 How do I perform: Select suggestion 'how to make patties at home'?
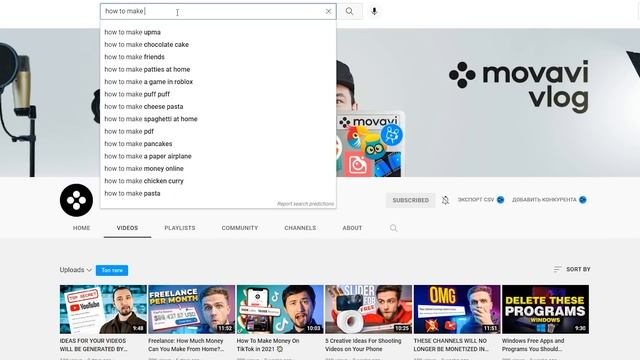[218, 69]
